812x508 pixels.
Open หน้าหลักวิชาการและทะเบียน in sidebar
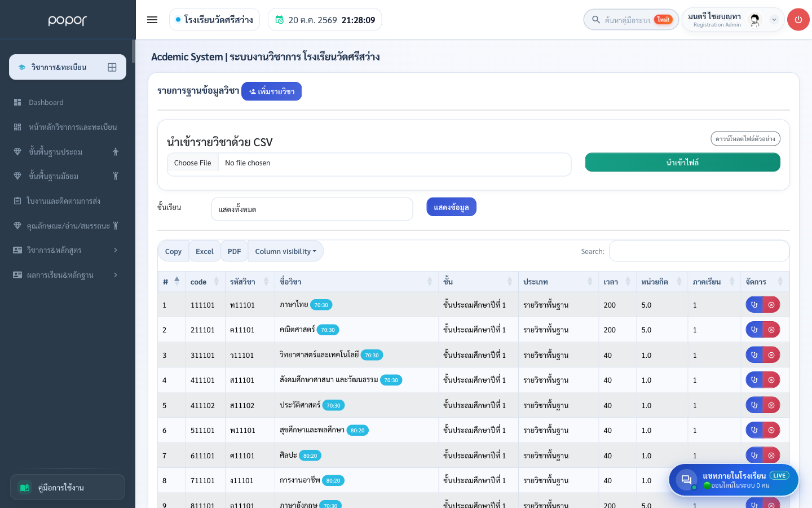(x=68, y=127)
